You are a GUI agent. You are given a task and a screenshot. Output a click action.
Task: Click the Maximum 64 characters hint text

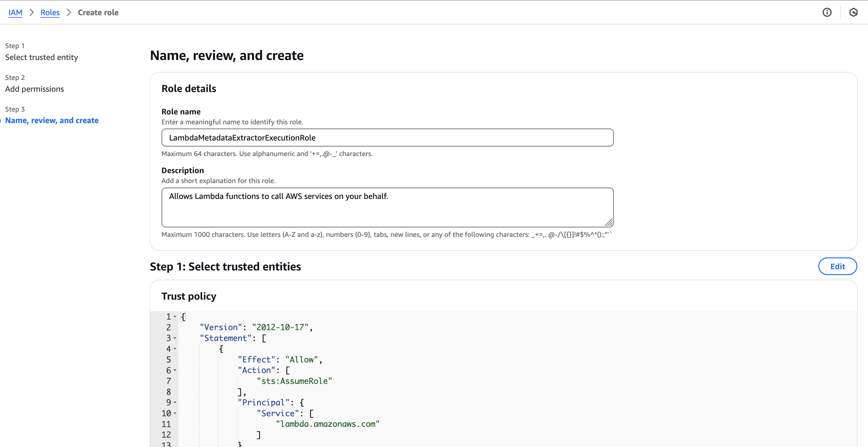click(x=267, y=154)
